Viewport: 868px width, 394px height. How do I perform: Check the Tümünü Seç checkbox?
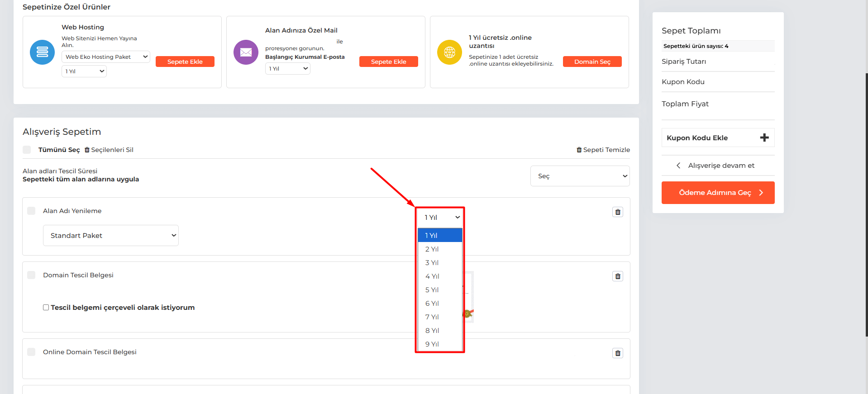coord(27,150)
